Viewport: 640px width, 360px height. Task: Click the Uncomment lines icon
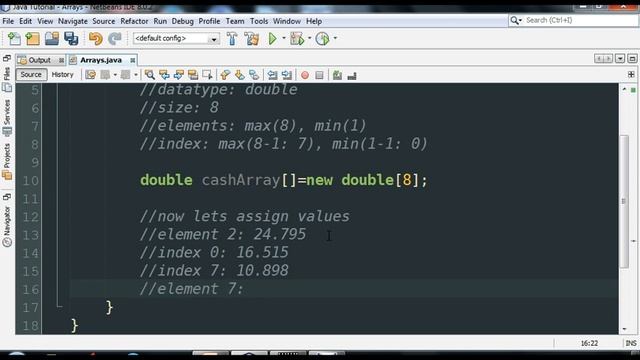(x=352, y=76)
